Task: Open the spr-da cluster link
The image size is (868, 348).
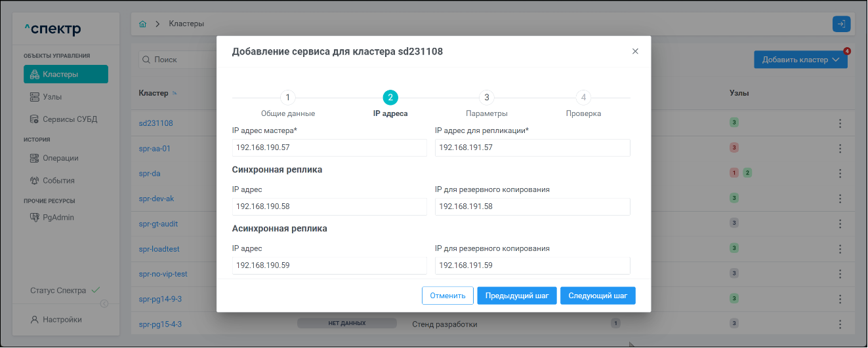Action: click(150, 174)
